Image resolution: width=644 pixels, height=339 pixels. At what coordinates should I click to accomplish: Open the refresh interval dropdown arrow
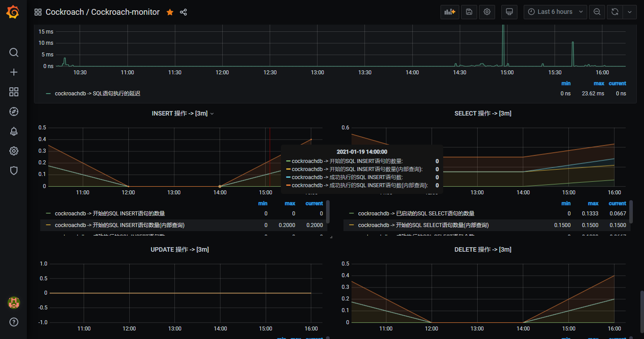pyautogui.click(x=630, y=12)
